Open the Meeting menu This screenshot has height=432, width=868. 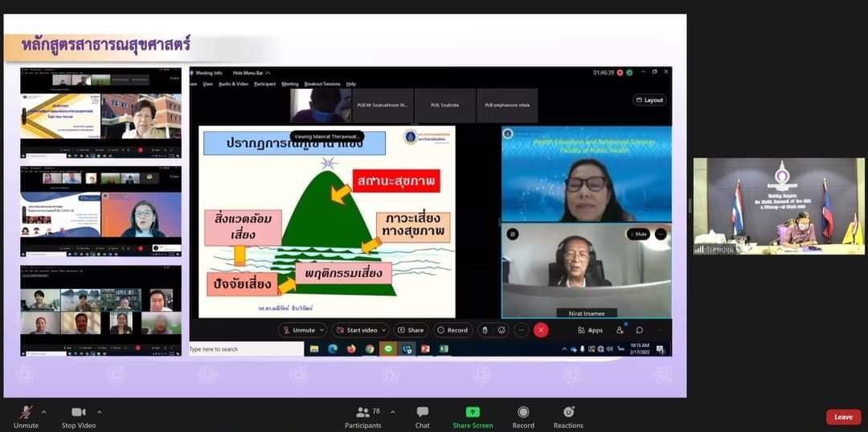(x=290, y=84)
